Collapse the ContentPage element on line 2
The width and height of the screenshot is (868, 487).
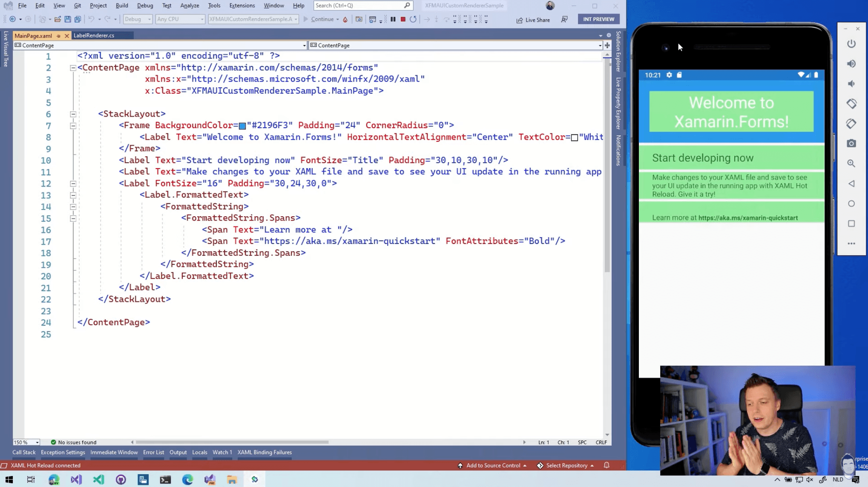[x=73, y=68]
